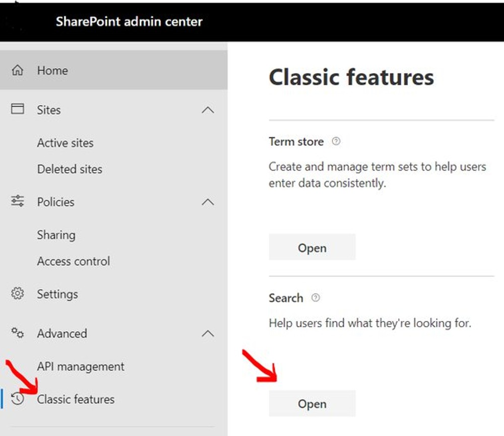Click the Search info icon
Screen dimensions: 504x436
click(x=316, y=298)
